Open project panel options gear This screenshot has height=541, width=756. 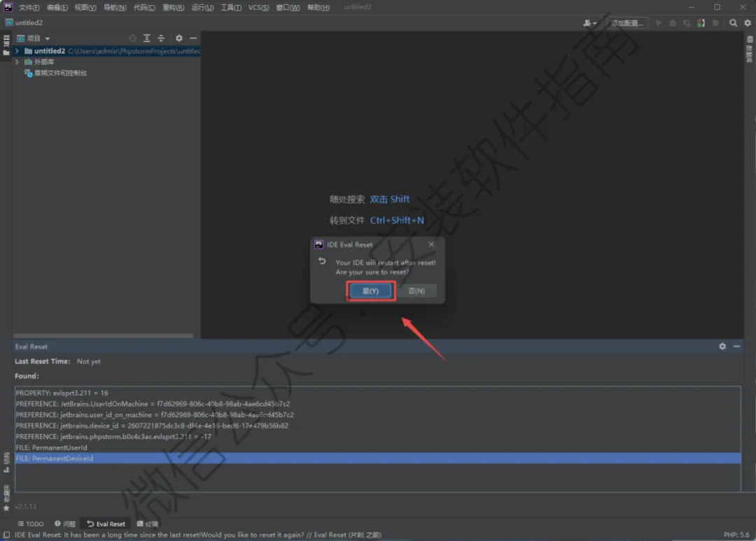tap(179, 38)
